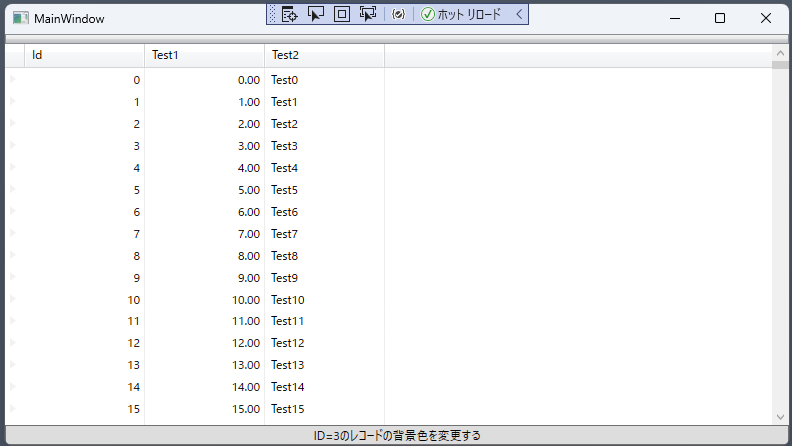Select the Test10 cell
This screenshot has width=792, height=446.
(x=324, y=300)
